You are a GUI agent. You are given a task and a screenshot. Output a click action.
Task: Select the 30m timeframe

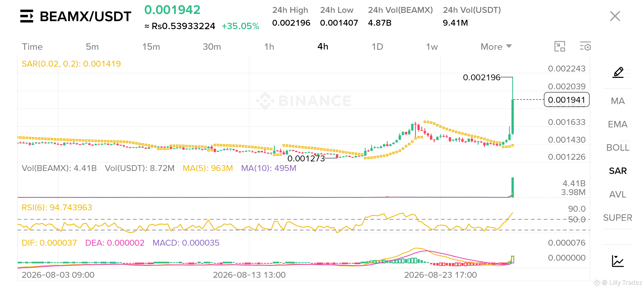[x=212, y=47]
